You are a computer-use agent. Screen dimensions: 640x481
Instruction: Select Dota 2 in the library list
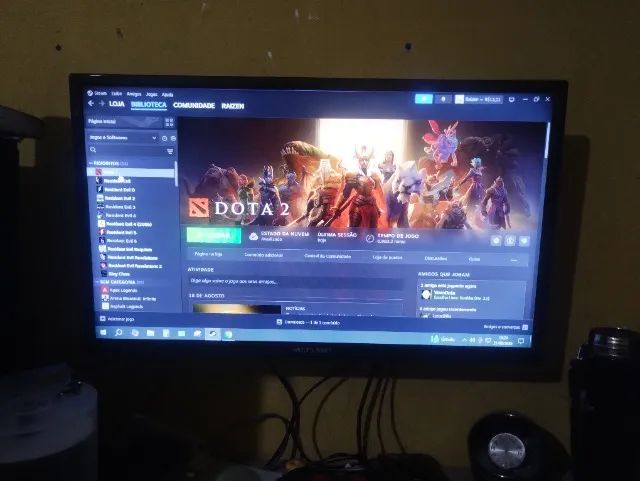click(133, 172)
